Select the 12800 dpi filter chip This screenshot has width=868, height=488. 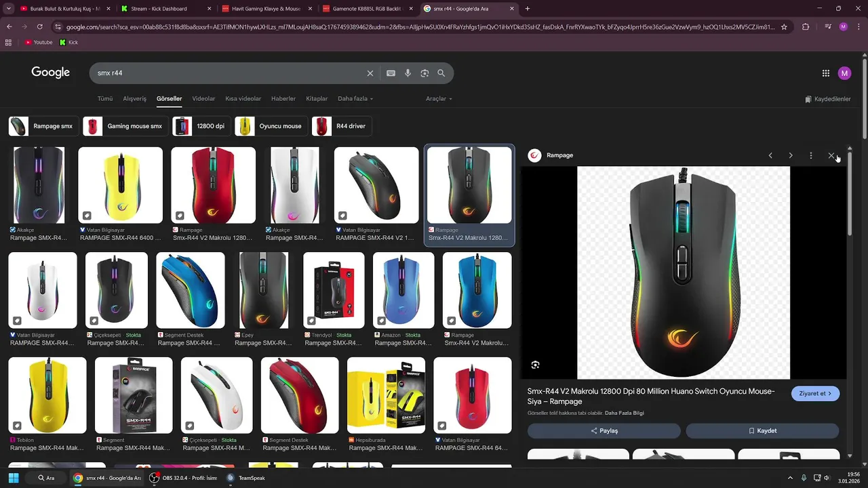click(x=201, y=126)
